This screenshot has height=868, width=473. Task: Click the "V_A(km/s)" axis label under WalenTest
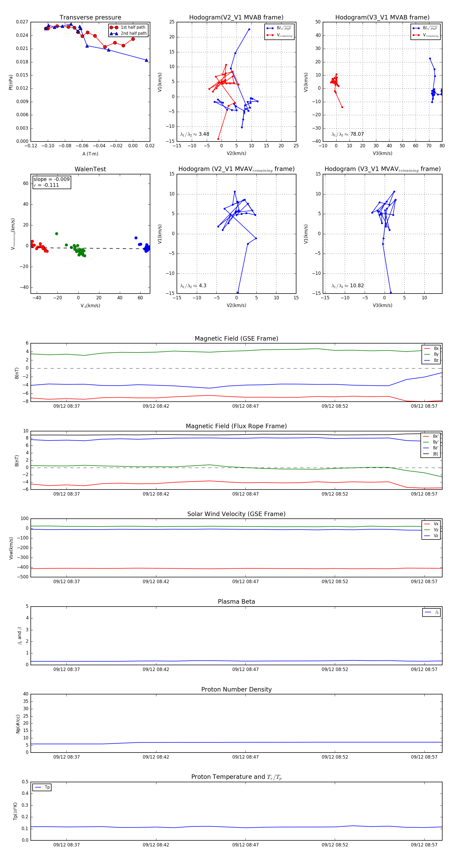tap(90, 306)
